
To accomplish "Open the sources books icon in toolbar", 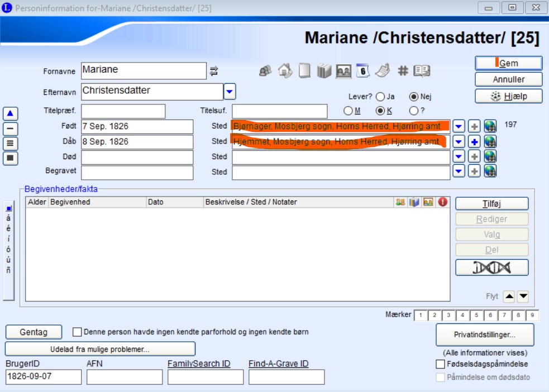I will click(324, 71).
